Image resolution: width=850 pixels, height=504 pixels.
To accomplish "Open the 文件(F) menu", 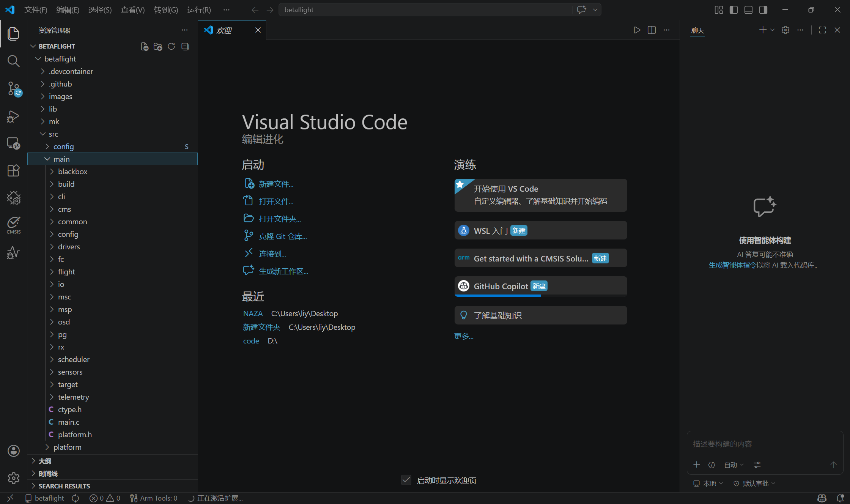I will tap(36, 10).
